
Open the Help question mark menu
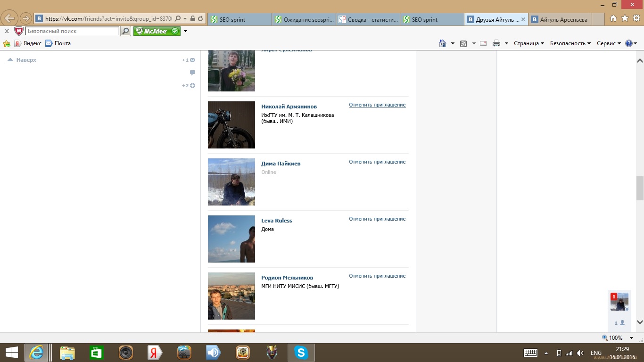[631, 43]
